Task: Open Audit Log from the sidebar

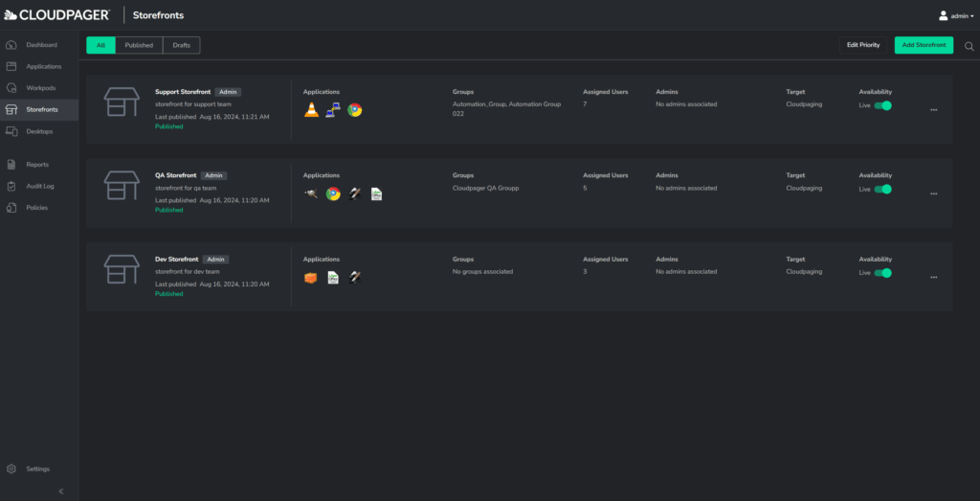Action: click(38, 186)
